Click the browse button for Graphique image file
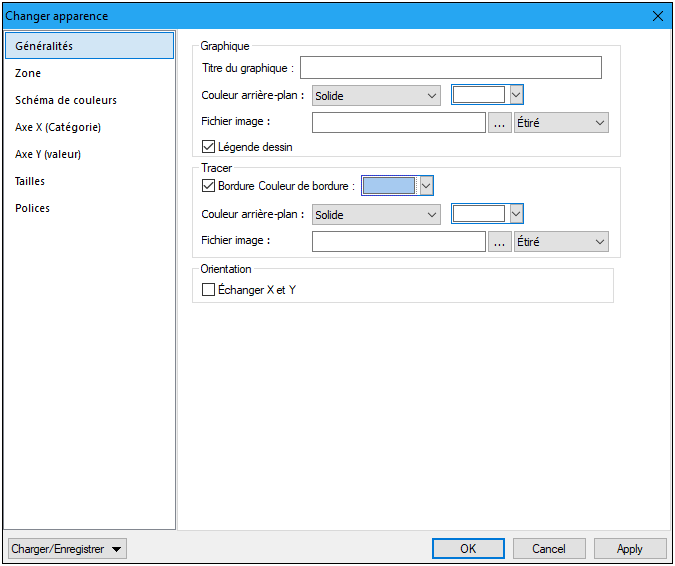This screenshot has height=566, width=675. pos(499,123)
